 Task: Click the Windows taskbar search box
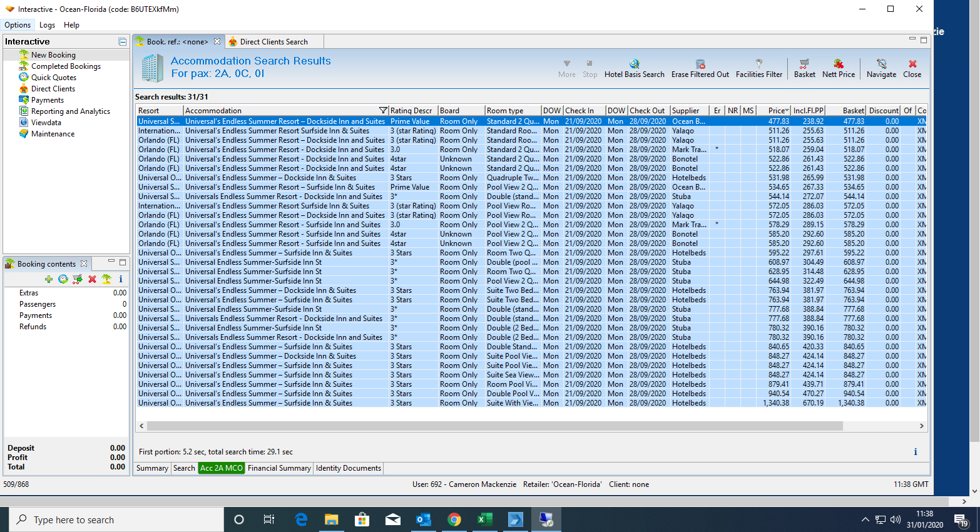coord(116,519)
